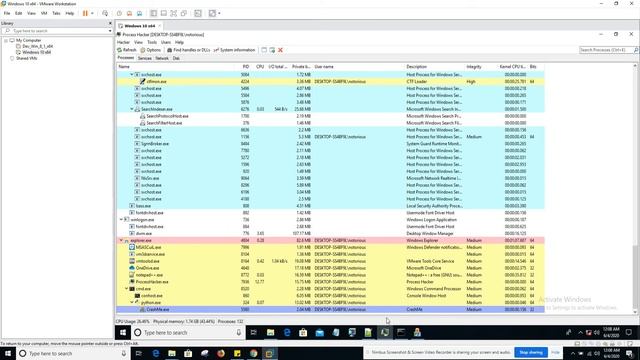Click the VMware send Ctrl+Alt+Del toolbar icon
The height and width of the screenshot is (360, 640).
click(105, 13)
